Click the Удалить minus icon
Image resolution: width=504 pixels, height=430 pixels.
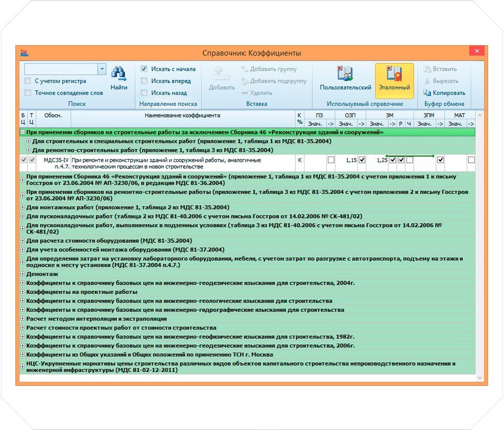coord(245,93)
